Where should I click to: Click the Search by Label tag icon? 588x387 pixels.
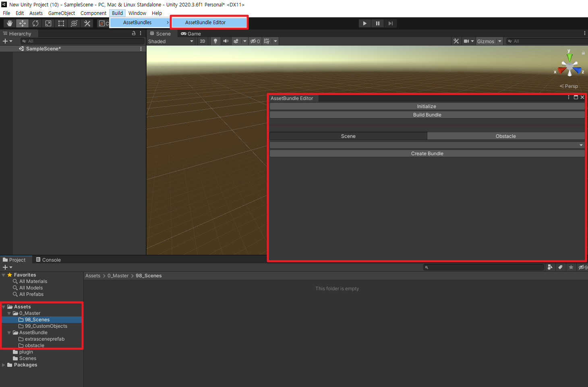click(x=560, y=267)
